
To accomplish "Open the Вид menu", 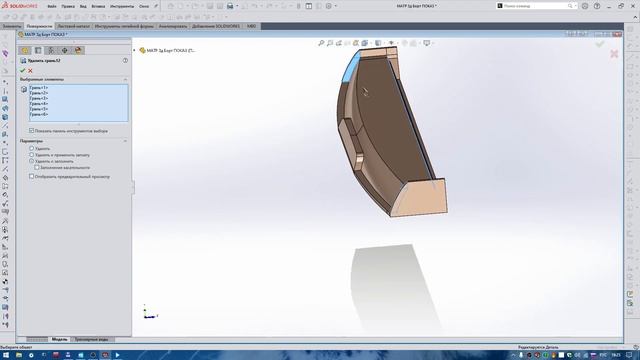I will coord(83,7).
